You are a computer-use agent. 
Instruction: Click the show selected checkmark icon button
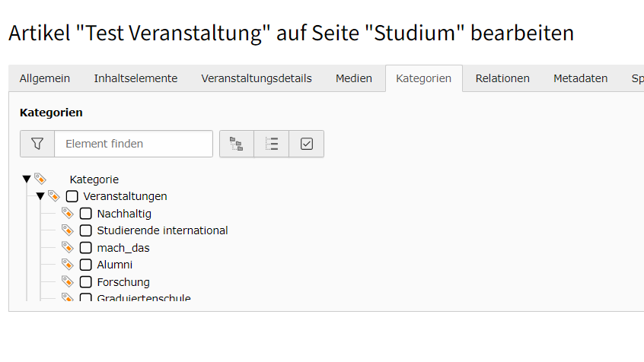[x=306, y=144]
